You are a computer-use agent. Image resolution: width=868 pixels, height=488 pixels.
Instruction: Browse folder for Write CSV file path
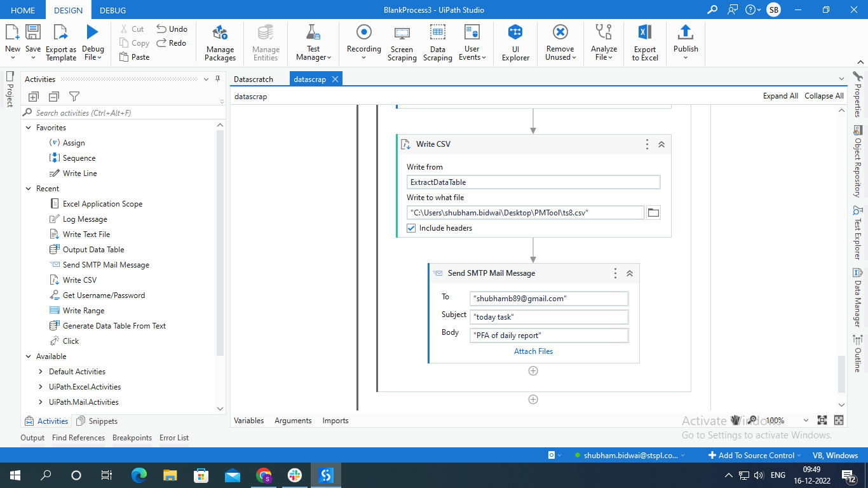(653, 213)
